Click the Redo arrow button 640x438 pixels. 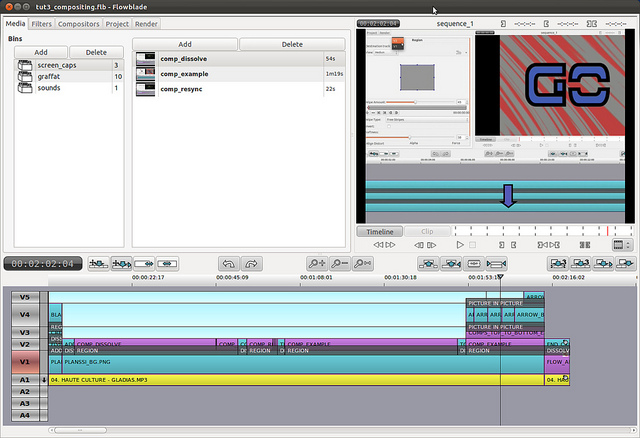point(250,263)
